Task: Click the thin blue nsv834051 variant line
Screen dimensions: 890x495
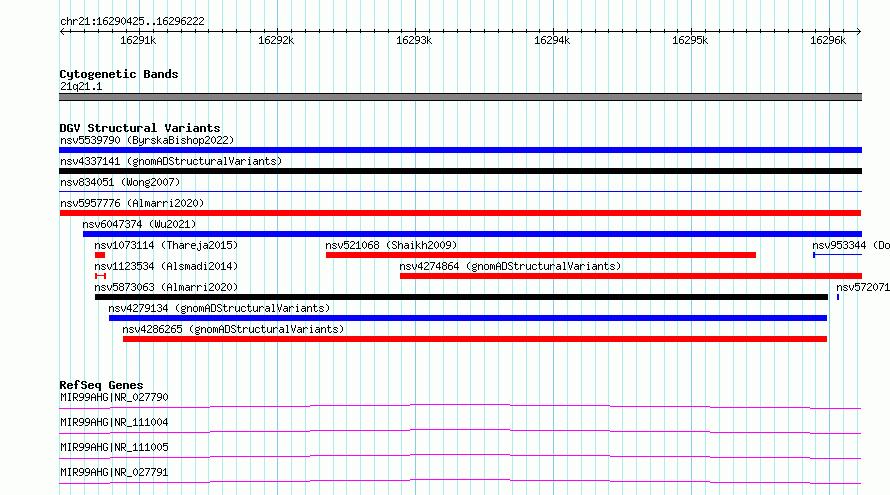Action: tap(460, 192)
